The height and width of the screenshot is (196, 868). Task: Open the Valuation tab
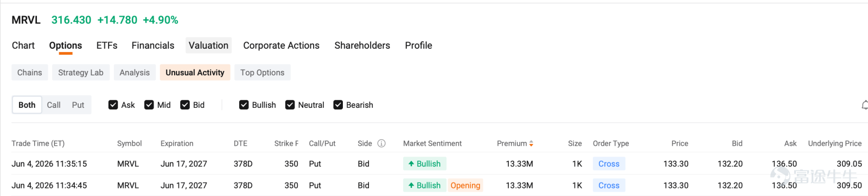point(208,45)
